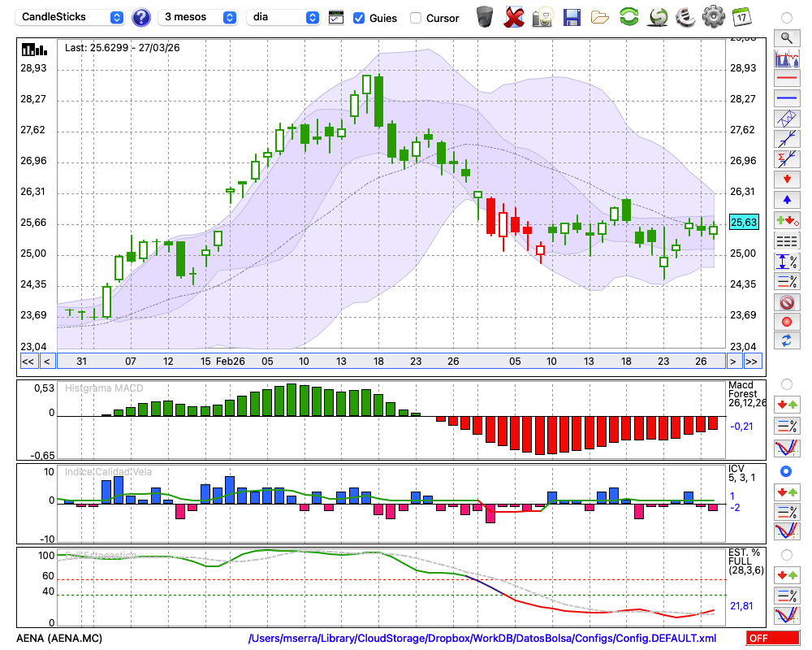Open the dia interval dropdown

(283, 17)
